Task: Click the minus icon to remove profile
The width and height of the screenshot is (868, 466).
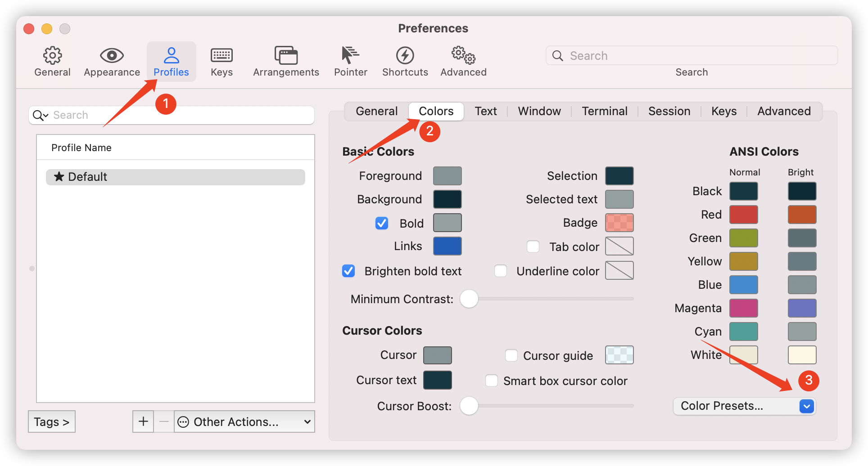Action: click(x=164, y=421)
